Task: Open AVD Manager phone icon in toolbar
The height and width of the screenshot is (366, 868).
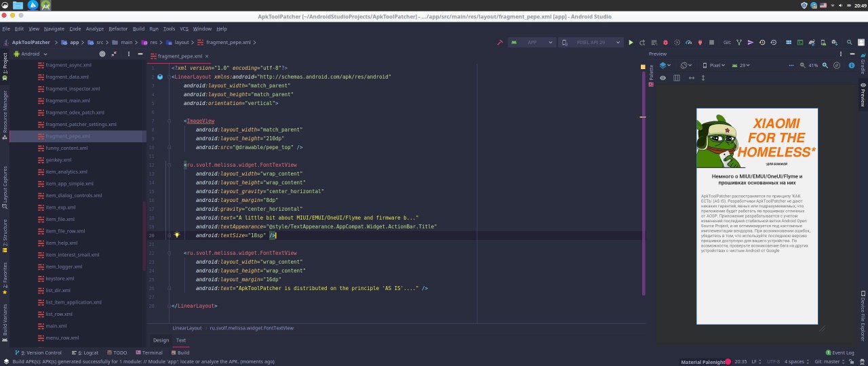Action: pyautogui.click(x=823, y=42)
